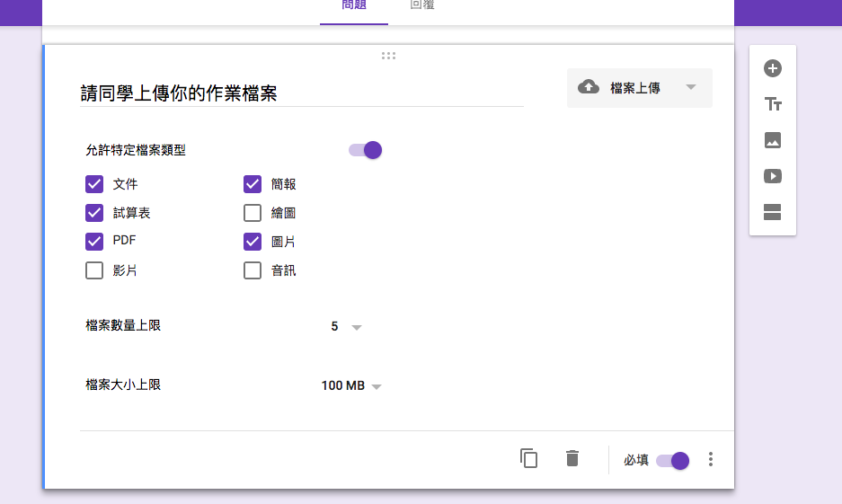Open more options three-dot menu

[x=711, y=459]
